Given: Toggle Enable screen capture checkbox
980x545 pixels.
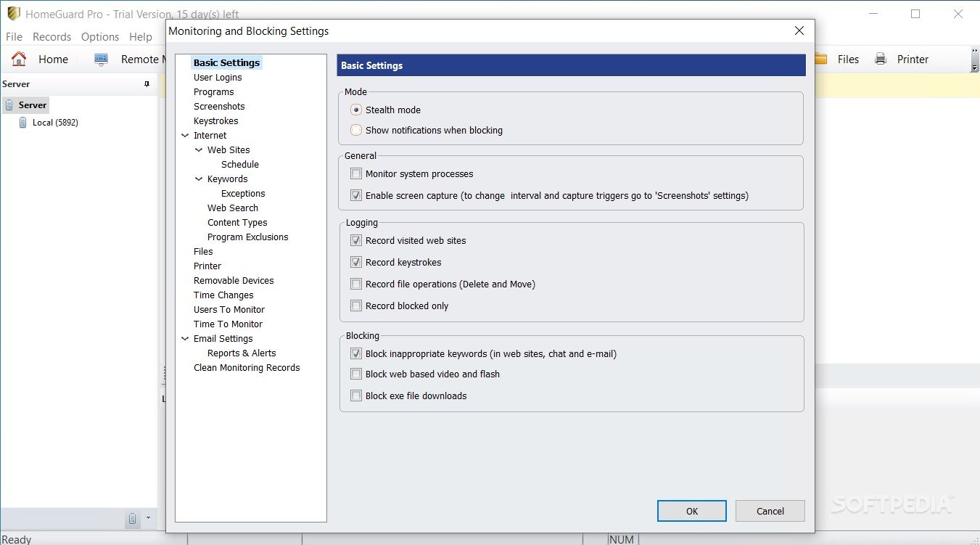Looking at the screenshot, I should pyautogui.click(x=356, y=196).
